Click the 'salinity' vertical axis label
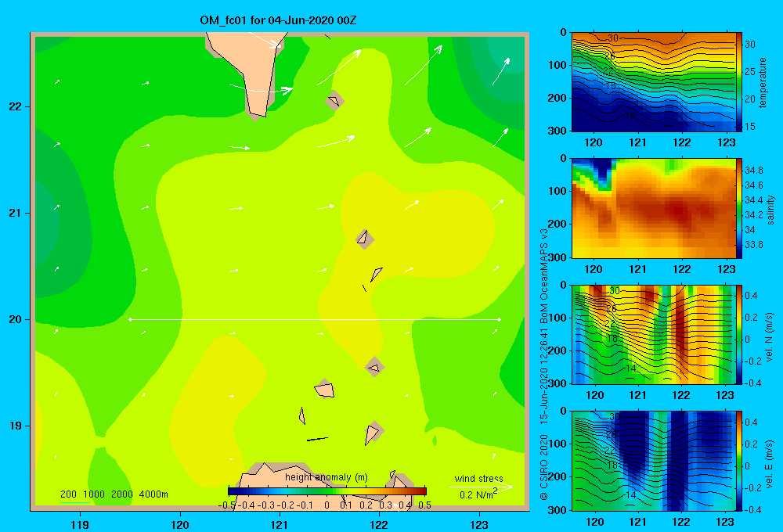 770,210
